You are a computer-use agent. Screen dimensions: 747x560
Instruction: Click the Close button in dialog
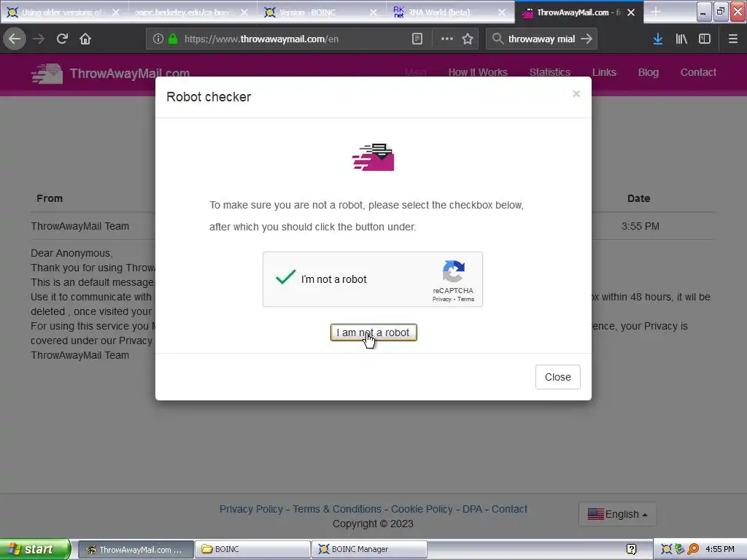[558, 377]
